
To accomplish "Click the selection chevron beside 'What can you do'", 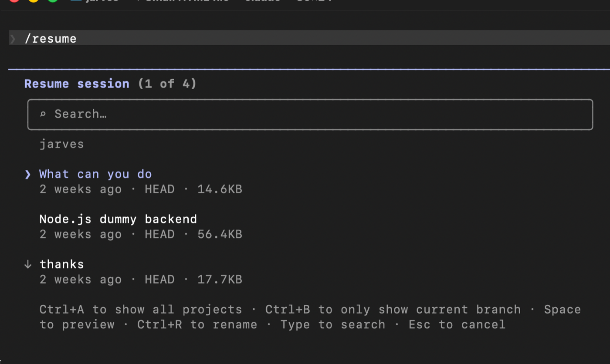I will (28, 175).
